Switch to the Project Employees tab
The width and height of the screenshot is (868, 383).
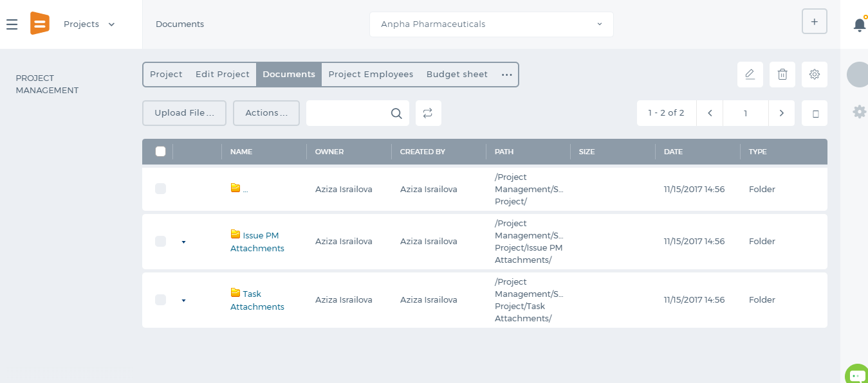[x=371, y=75]
